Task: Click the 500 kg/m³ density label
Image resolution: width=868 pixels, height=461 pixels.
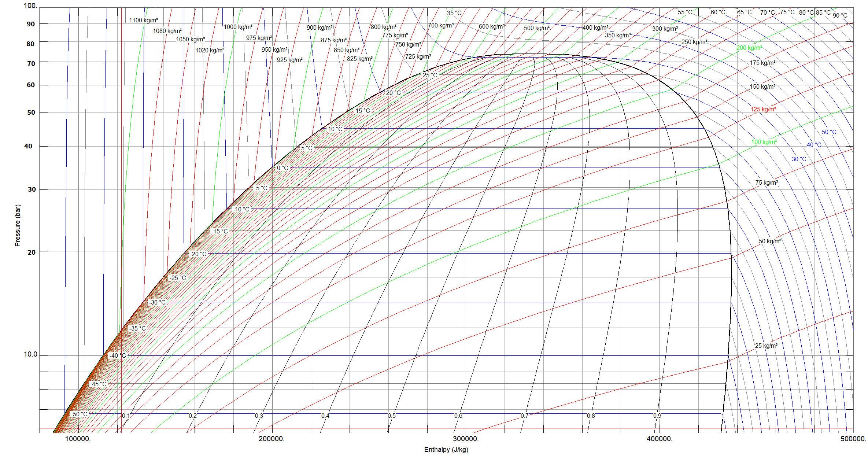Action: [536, 28]
